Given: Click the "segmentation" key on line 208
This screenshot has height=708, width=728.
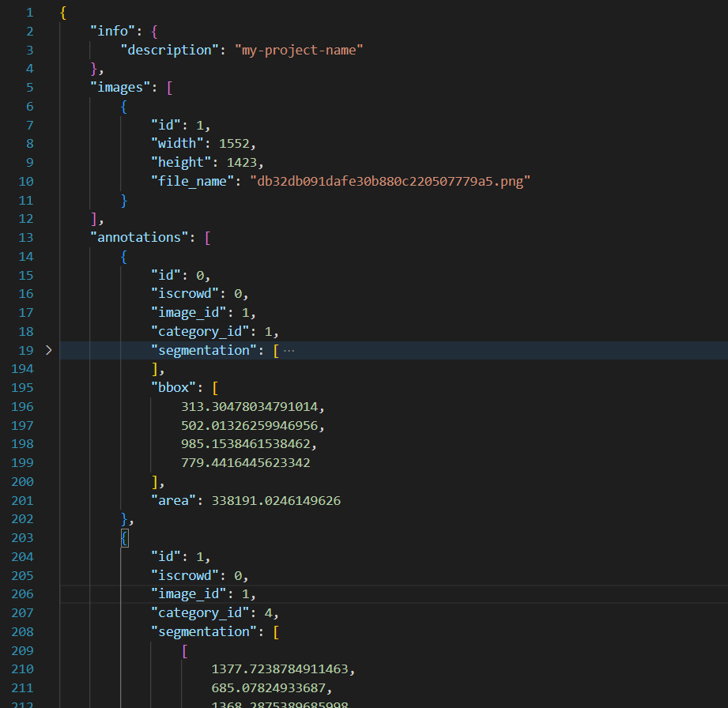Looking at the screenshot, I should click(x=204, y=632).
